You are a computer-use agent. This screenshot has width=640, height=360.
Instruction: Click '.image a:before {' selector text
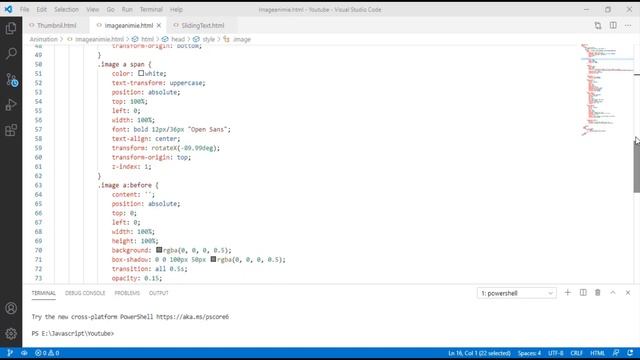coord(128,185)
